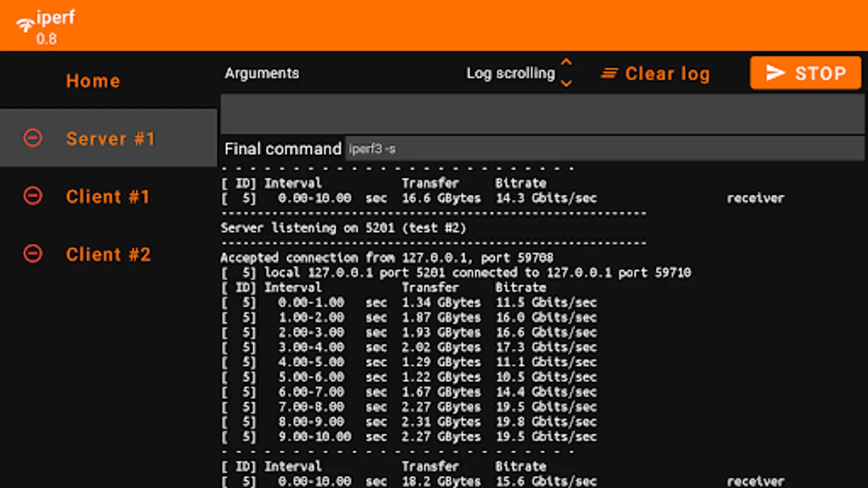Screen dimensions: 868x488
Task: Click the 15.6 Gbits/sec summary bitrate
Action: [x=546, y=481]
